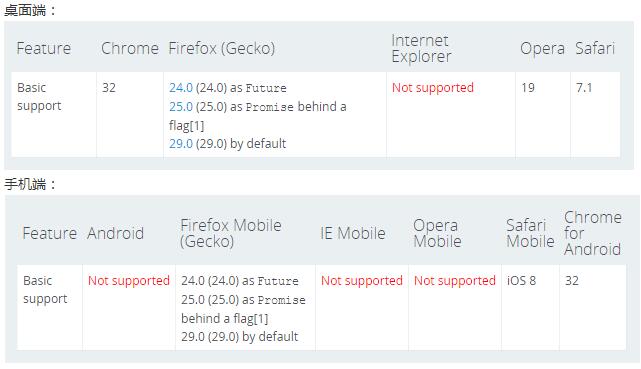
Task: Select Chrome for Android column header
Action: (x=592, y=233)
